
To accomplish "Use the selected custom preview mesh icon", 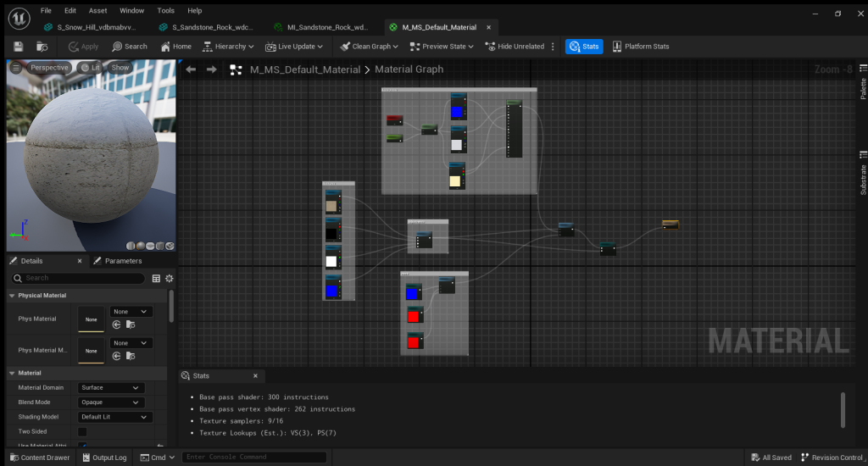I will tap(170, 246).
